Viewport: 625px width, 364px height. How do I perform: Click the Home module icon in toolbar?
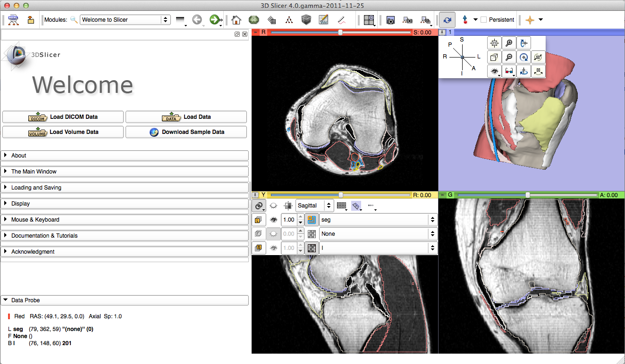tap(236, 20)
